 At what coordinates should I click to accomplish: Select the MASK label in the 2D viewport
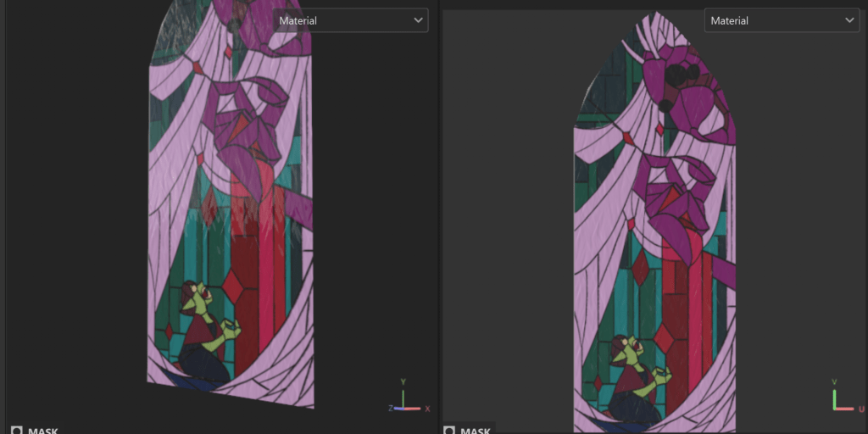point(476,431)
